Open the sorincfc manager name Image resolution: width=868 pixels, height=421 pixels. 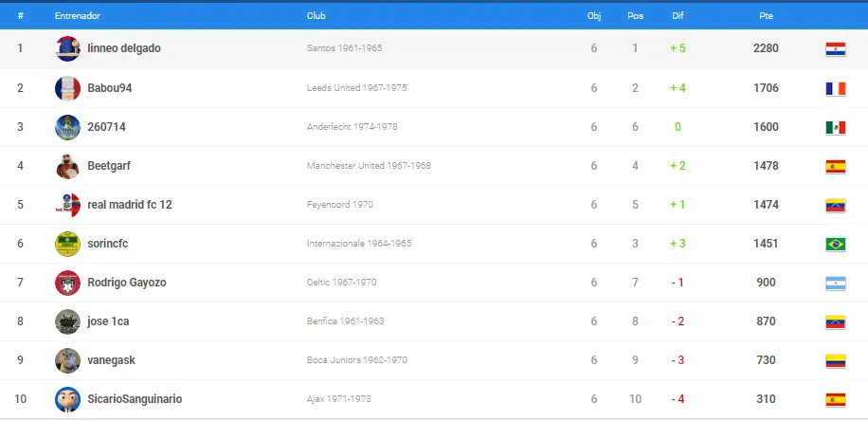(107, 243)
